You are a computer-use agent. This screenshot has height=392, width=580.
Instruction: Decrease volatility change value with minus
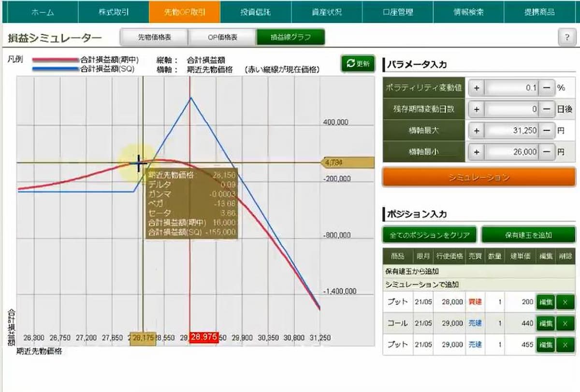(546, 88)
